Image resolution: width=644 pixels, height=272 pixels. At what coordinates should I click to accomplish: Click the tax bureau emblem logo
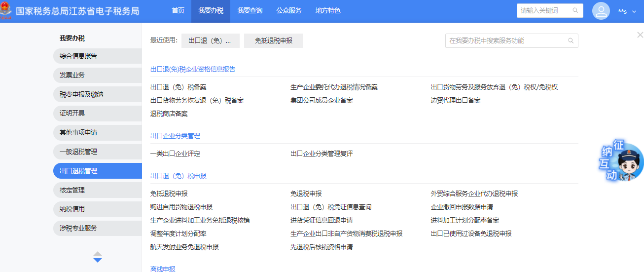[x=6, y=10]
